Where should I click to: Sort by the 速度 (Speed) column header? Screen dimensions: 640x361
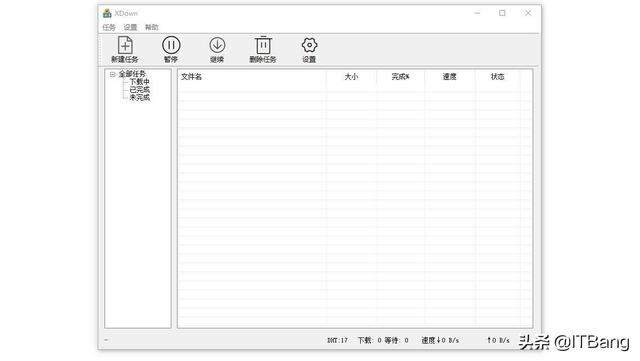[x=449, y=77]
